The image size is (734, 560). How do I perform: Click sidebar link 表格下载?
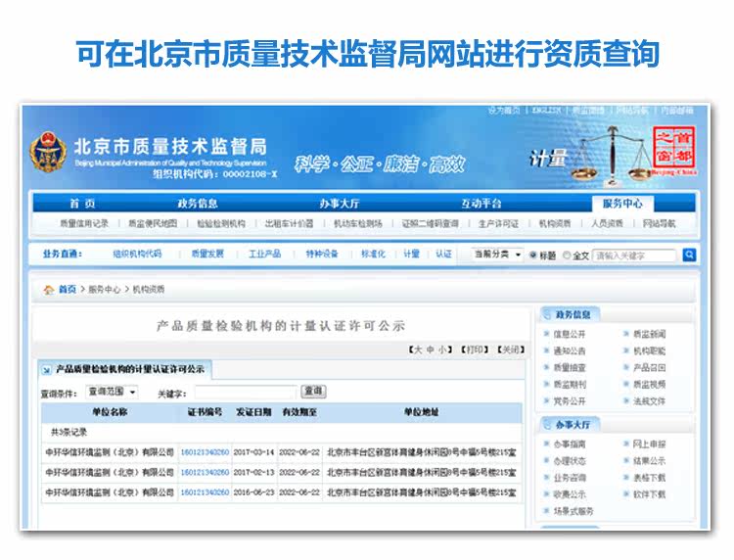tap(649, 478)
